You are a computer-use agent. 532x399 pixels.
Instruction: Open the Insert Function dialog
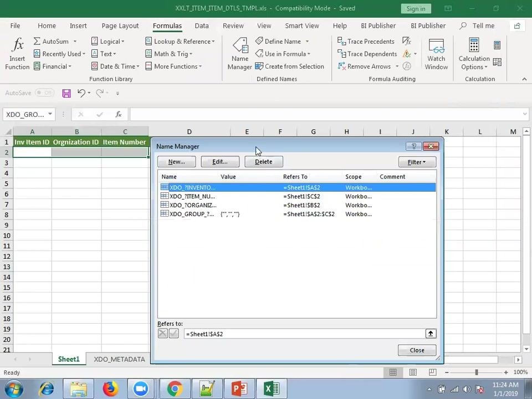[x=17, y=53]
